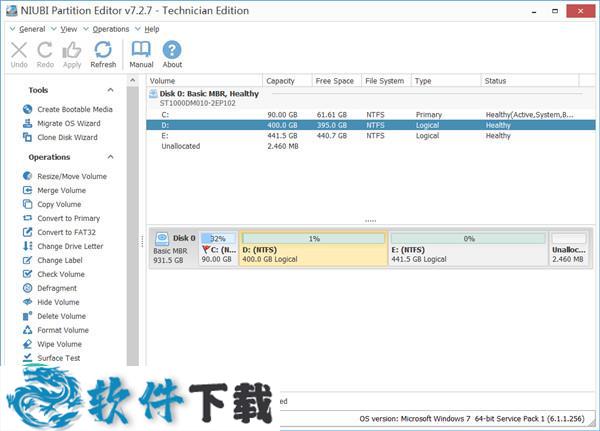This screenshot has width=600, height=431.
Task: Click the Convert to FAT32 icon
Action: click(28, 232)
